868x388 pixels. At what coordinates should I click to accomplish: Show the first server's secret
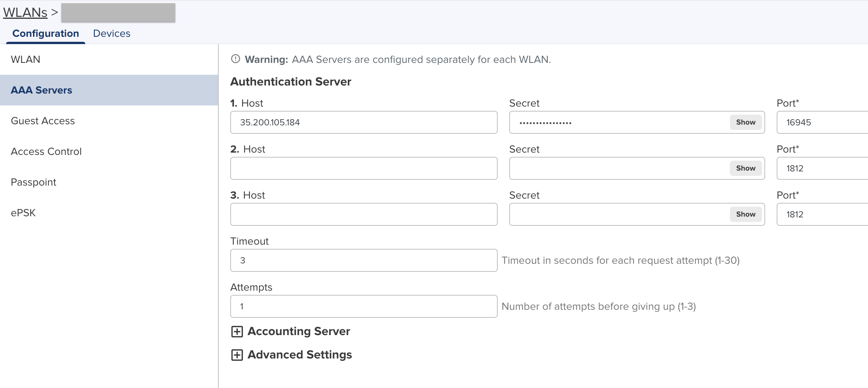[x=745, y=122]
